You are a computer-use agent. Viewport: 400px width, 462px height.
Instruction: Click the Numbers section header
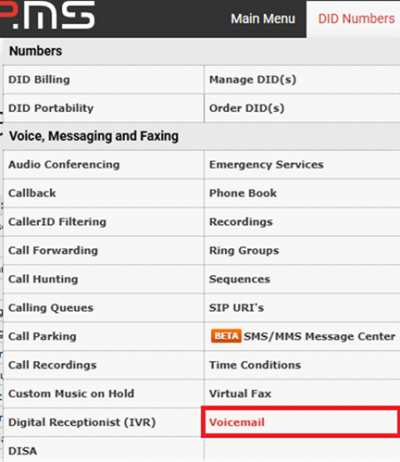[35, 51]
